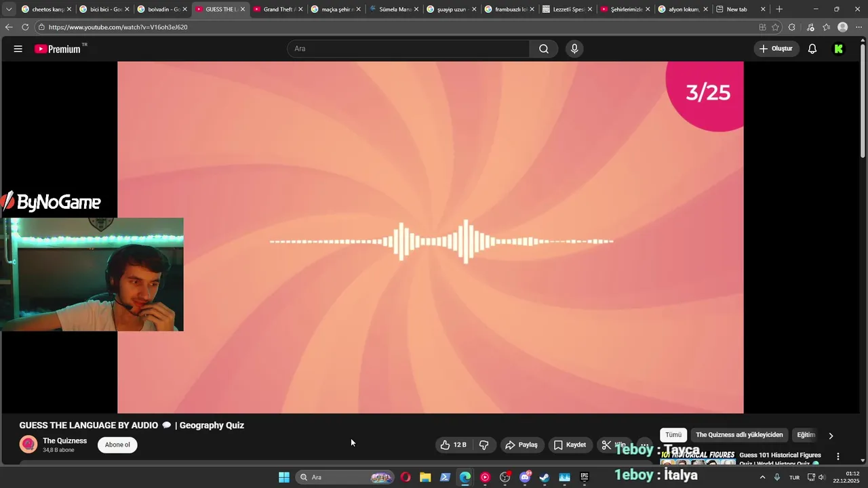Click the page vertical scrollbar

tap(863, 102)
